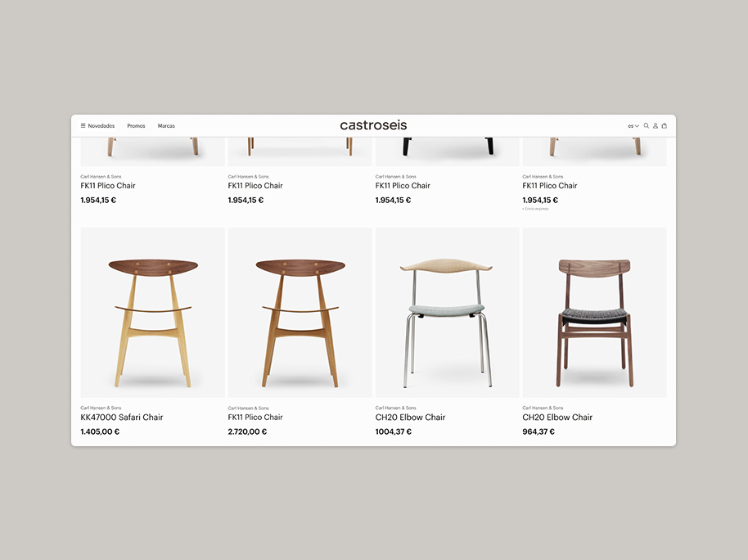
Task: Open the user account icon
Action: pyautogui.click(x=656, y=126)
